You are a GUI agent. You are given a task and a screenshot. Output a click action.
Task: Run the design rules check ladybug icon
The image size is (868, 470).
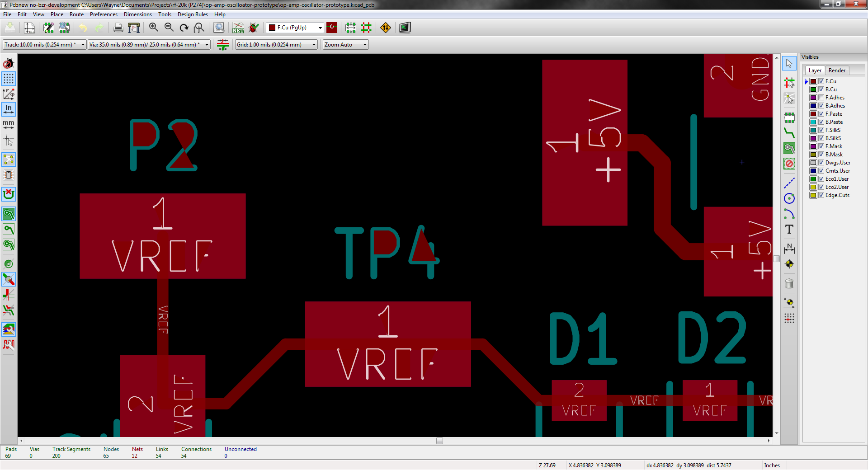pyautogui.click(x=254, y=28)
